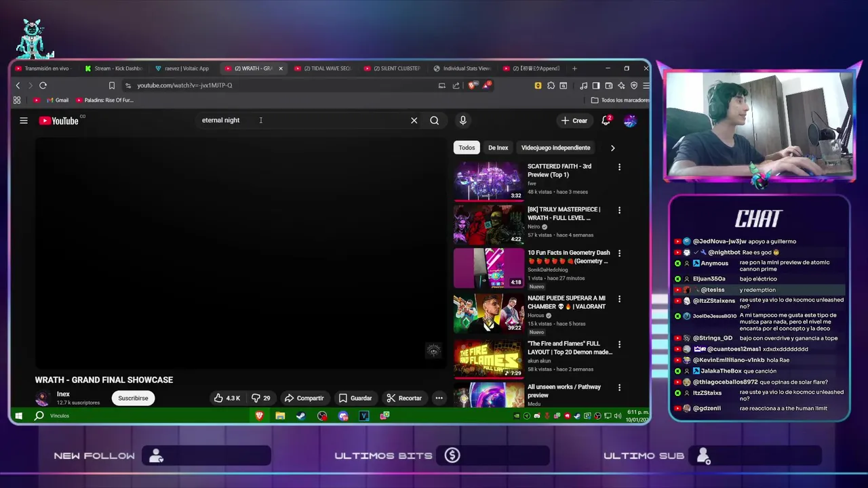Select the Todos filter chip
This screenshot has width=868, height=488.
[467, 148]
